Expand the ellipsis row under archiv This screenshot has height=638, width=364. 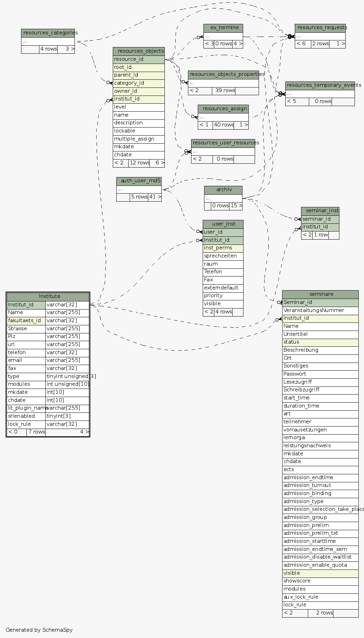(223, 198)
